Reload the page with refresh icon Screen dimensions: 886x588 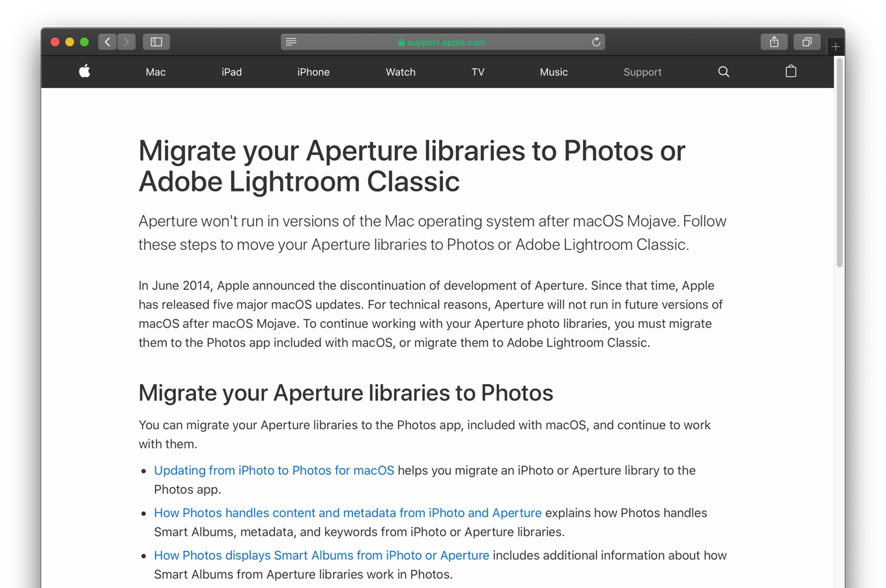[595, 42]
